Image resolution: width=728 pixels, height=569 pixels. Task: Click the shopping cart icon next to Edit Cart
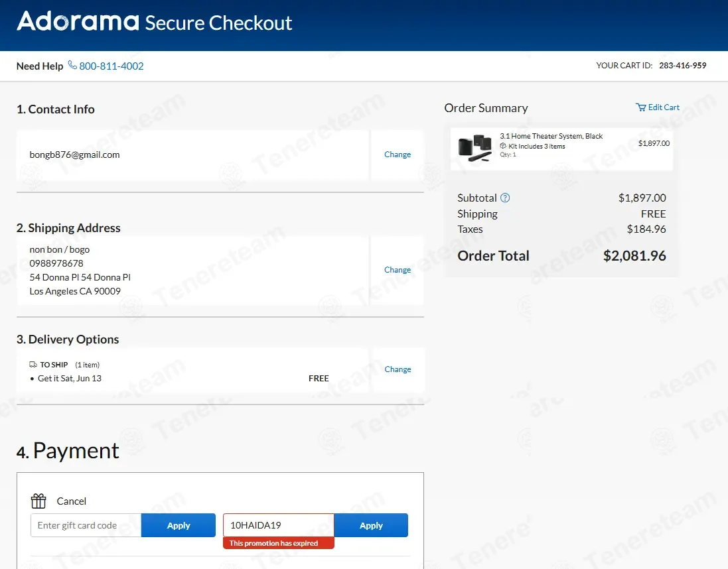click(x=640, y=107)
